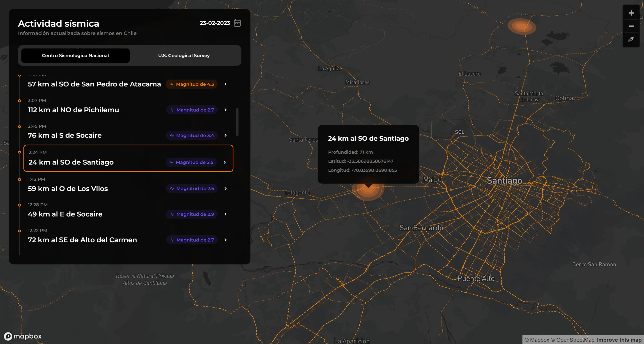The image size is (644, 344).
Task: Select the Centro Sismológico Nacional tab
Action: (x=75, y=56)
